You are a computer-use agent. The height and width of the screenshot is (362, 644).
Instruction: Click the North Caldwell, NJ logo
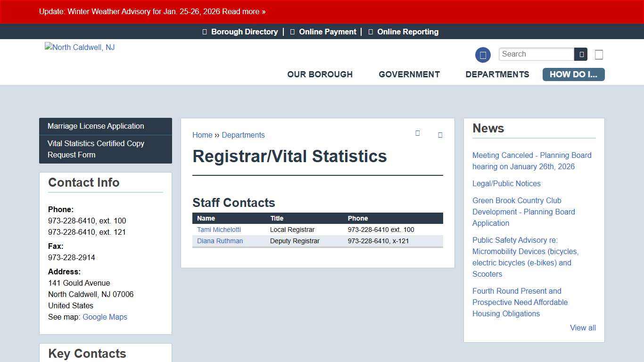[79, 47]
